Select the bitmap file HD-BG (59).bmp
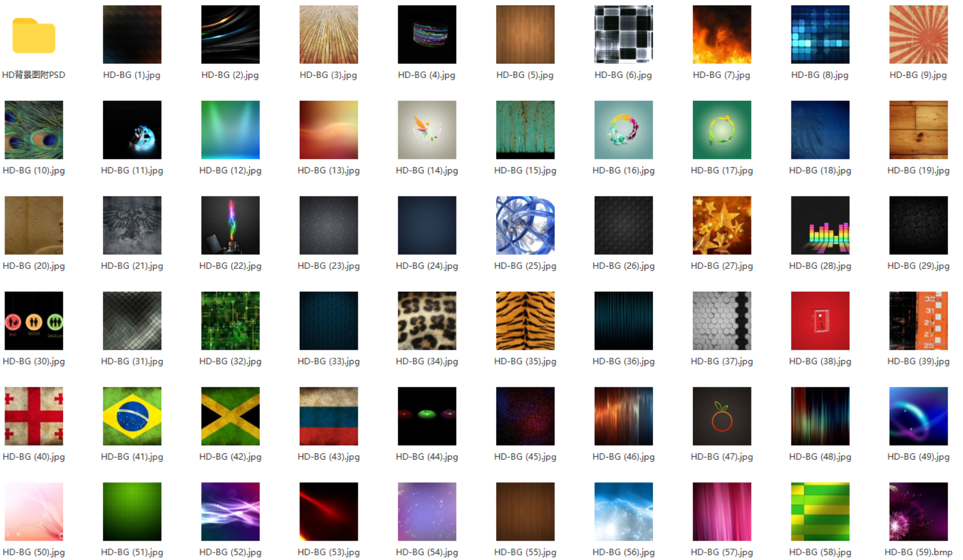The image size is (963, 560). click(918, 512)
